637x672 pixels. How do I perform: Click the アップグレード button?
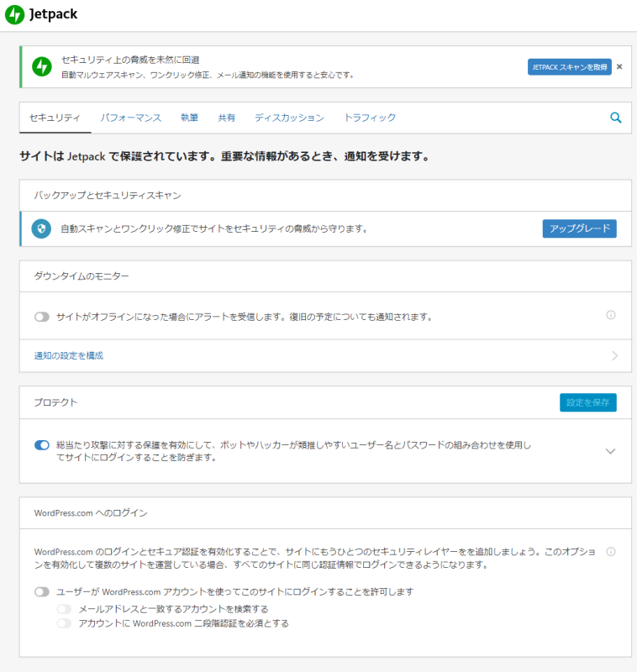click(579, 228)
